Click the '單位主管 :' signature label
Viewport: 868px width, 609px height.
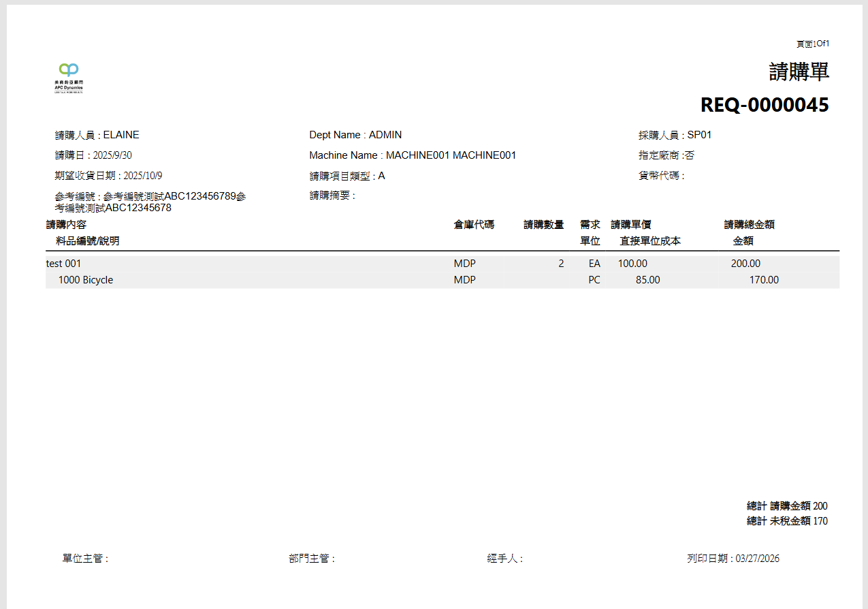tap(86, 559)
